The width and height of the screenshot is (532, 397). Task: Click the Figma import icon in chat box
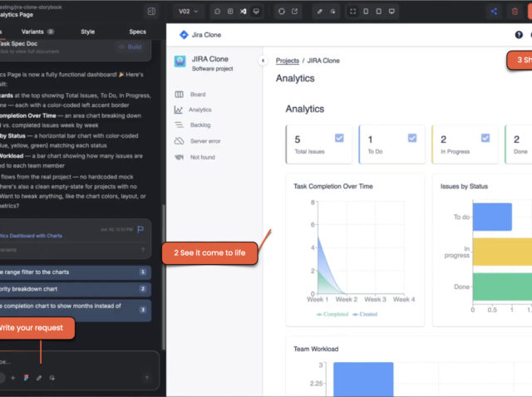[x=26, y=378]
